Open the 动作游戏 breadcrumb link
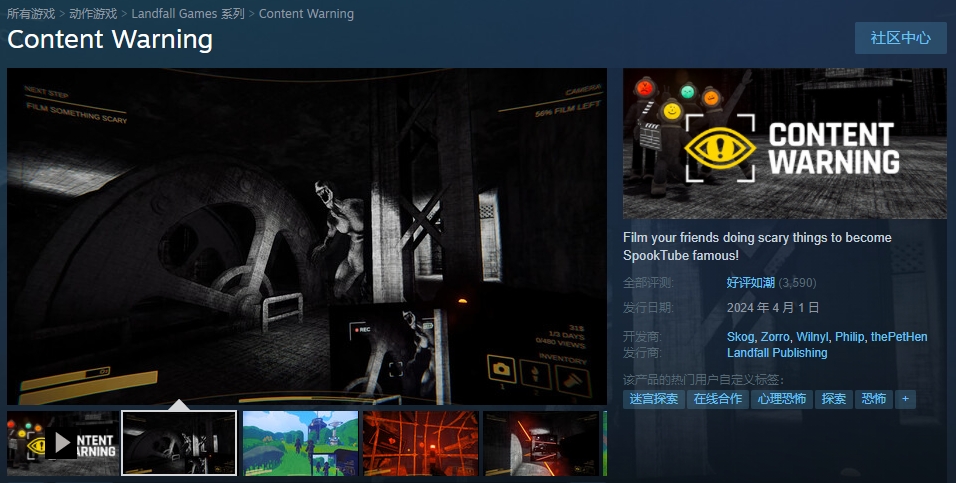 (93, 13)
